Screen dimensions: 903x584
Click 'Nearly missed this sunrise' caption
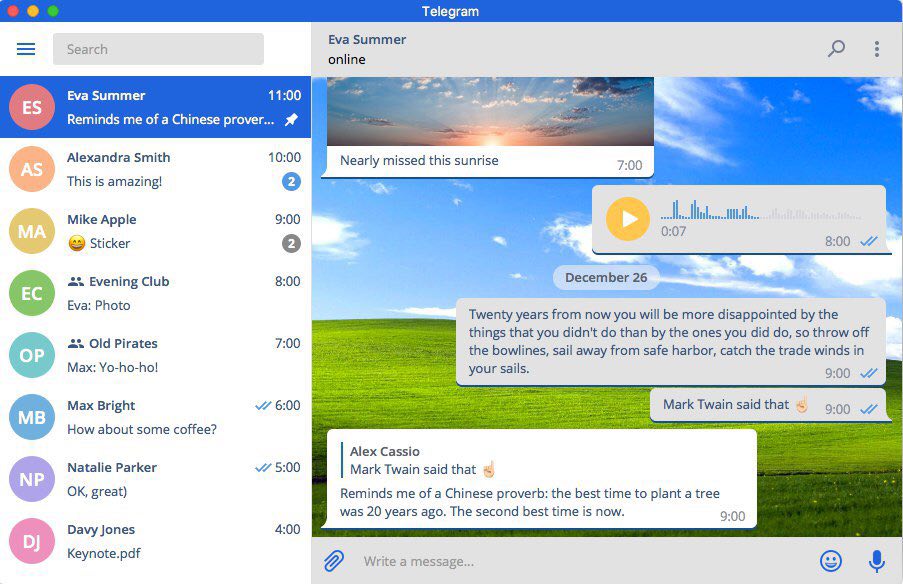[419, 161]
